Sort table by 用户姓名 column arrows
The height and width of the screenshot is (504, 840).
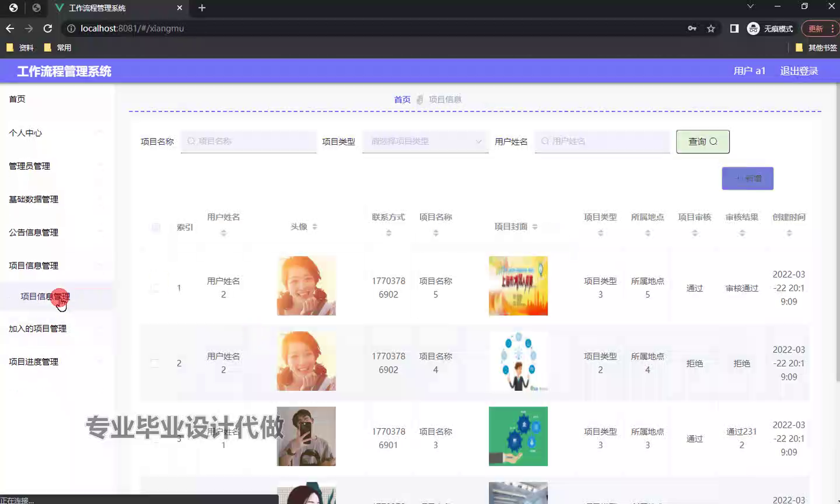pyautogui.click(x=223, y=233)
